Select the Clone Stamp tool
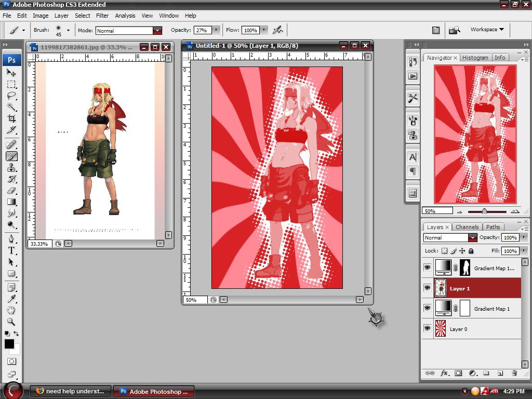 pos(11,168)
